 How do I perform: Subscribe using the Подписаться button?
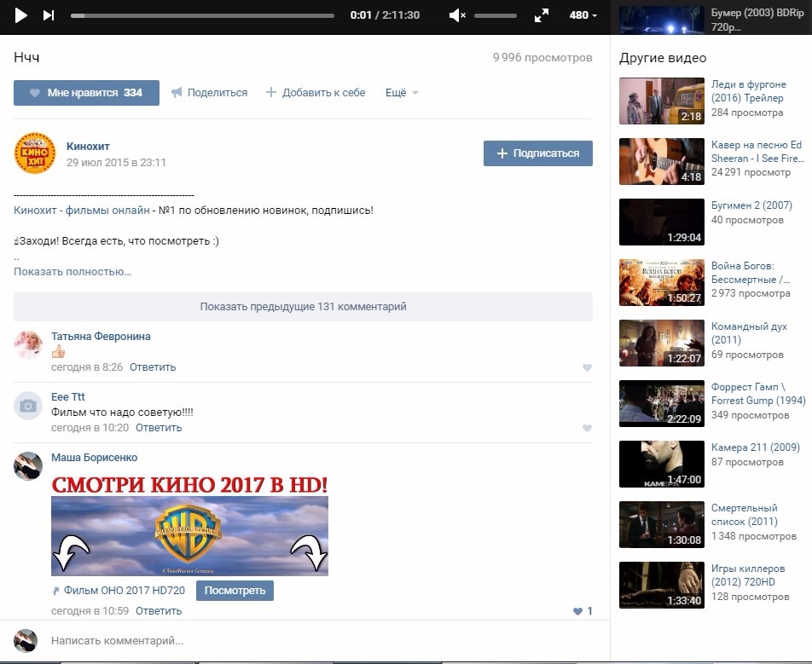(537, 153)
